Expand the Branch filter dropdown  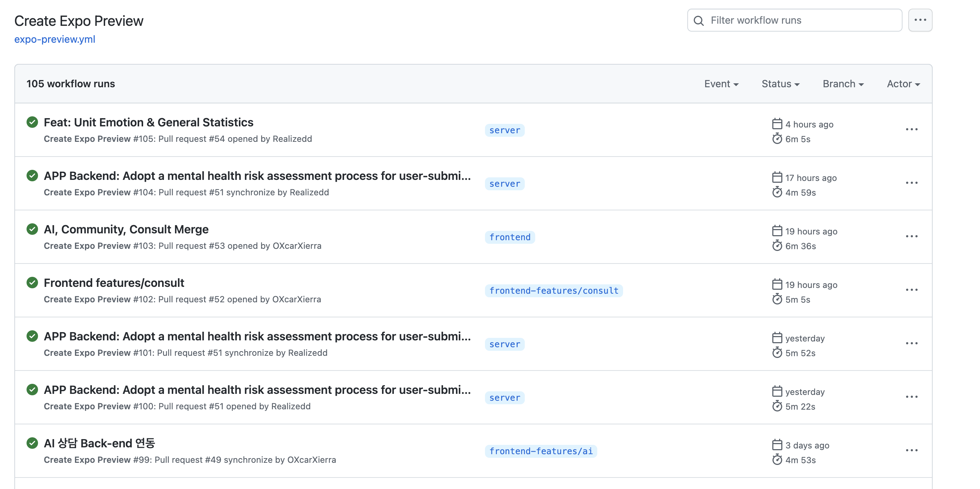pyautogui.click(x=843, y=84)
